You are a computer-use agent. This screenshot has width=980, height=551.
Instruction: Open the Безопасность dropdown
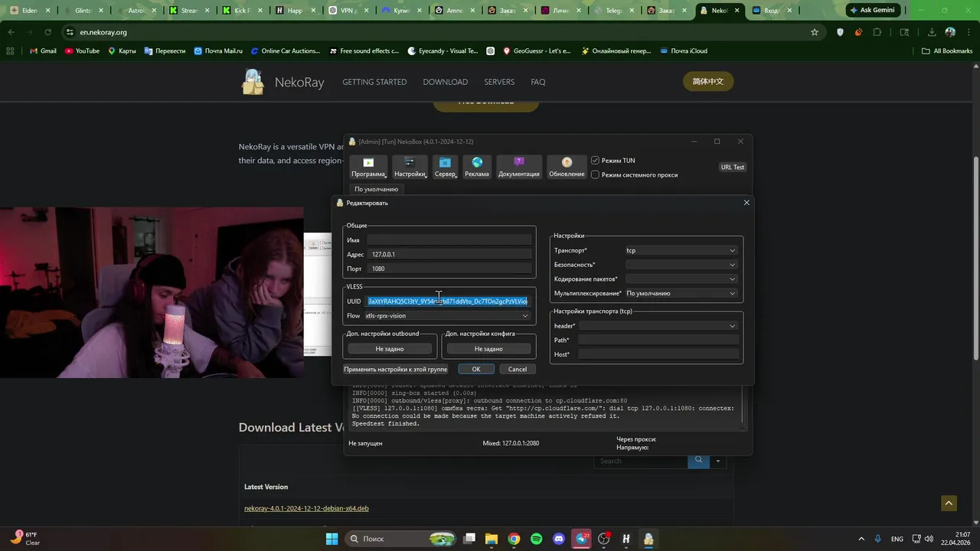pos(681,265)
